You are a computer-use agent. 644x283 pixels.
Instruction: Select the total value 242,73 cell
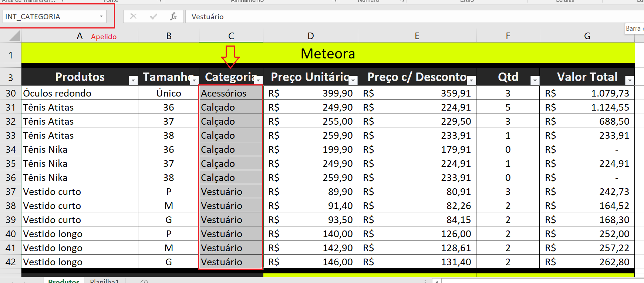tap(587, 192)
